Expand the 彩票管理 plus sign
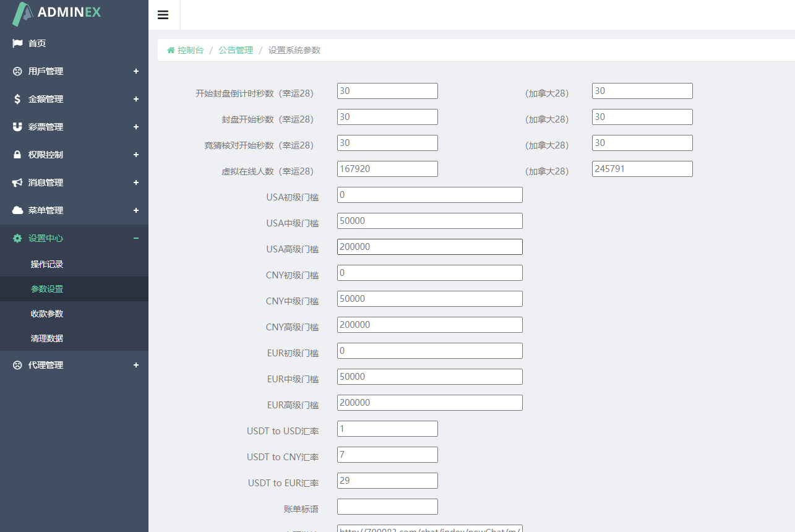Image resolution: width=795 pixels, height=532 pixels. (x=136, y=127)
